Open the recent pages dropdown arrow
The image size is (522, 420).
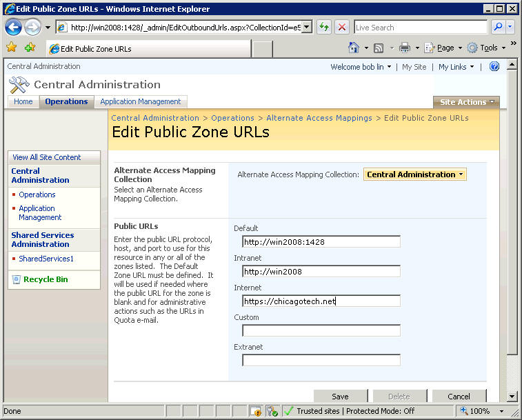pos(48,28)
